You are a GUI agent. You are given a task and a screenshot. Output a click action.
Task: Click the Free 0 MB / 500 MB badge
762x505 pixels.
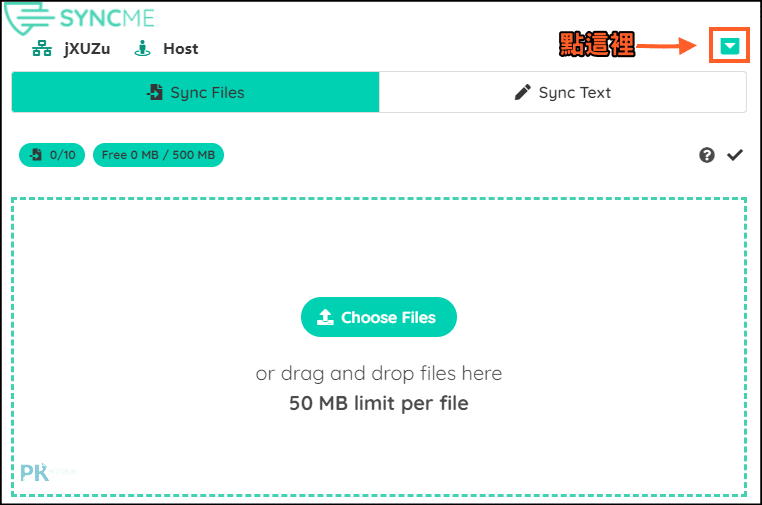pos(158,155)
